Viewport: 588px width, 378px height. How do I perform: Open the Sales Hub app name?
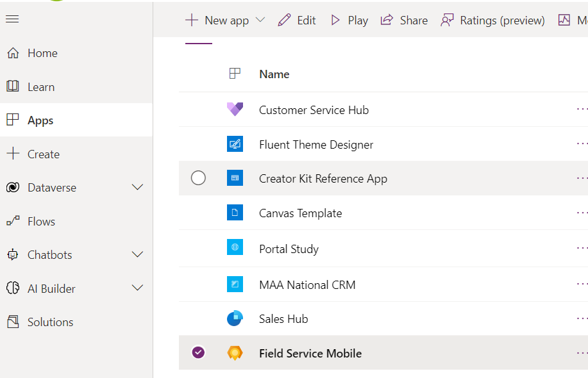pyautogui.click(x=283, y=319)
